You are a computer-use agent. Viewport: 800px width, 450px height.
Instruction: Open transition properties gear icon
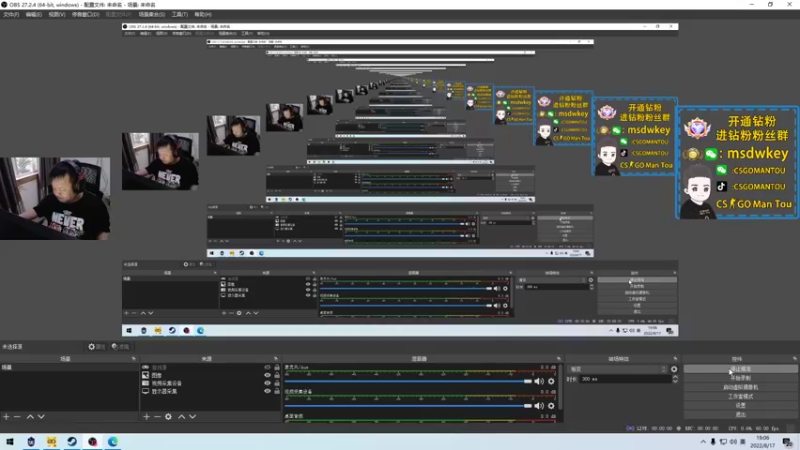click(674, 369)
